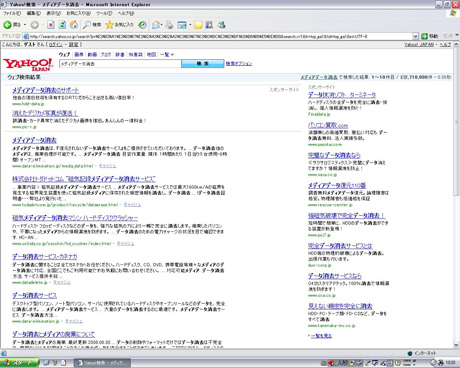
Task: Open the Search pane magnifier icon
Action: [x=87, y=25]
